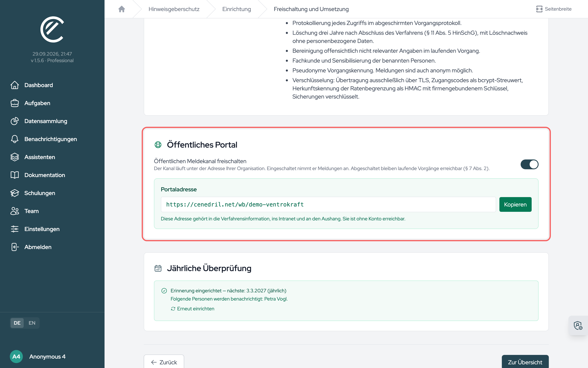
Task: Click Erneut einrichten link
Action: point(193,309)
